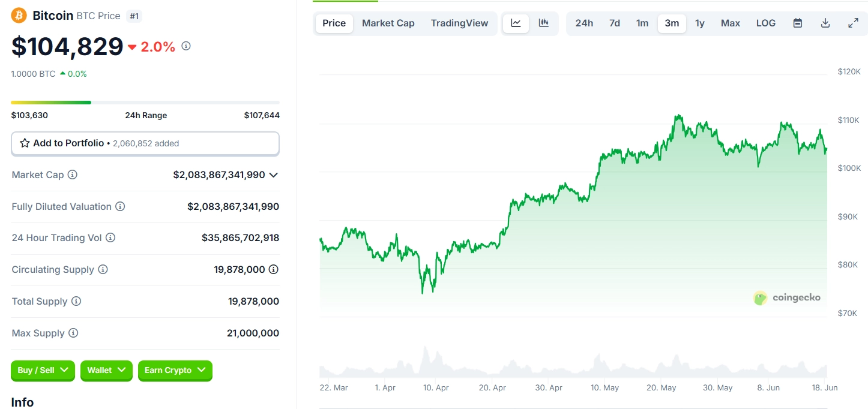Set chart range to 7d
Screen dimensions: 868x409
coord(615,23)
